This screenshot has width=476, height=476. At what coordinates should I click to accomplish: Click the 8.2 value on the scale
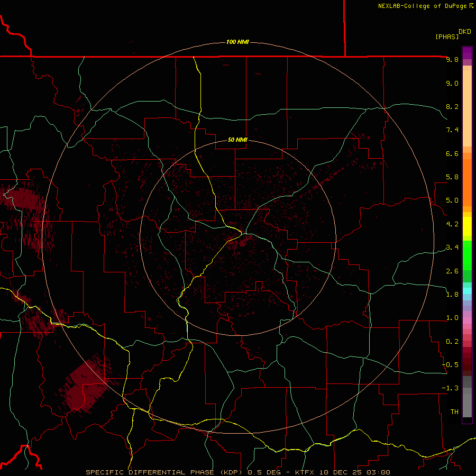coord(452,106)
